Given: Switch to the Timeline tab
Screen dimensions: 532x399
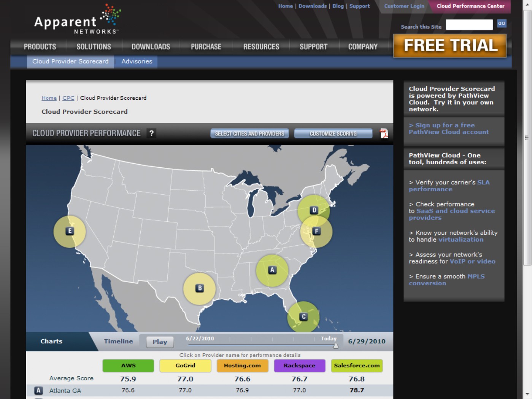Looking at the screenshot, I should coord(119,341).
